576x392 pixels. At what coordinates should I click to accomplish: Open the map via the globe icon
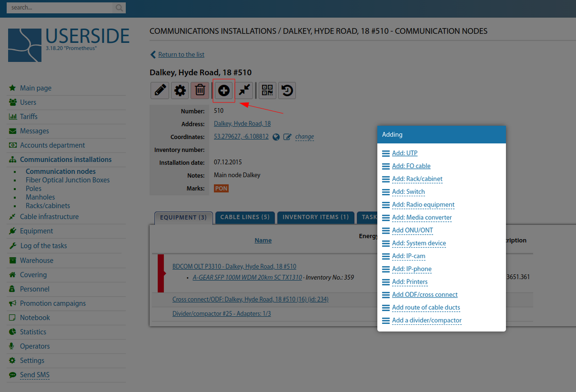click(x=276, y=137)
